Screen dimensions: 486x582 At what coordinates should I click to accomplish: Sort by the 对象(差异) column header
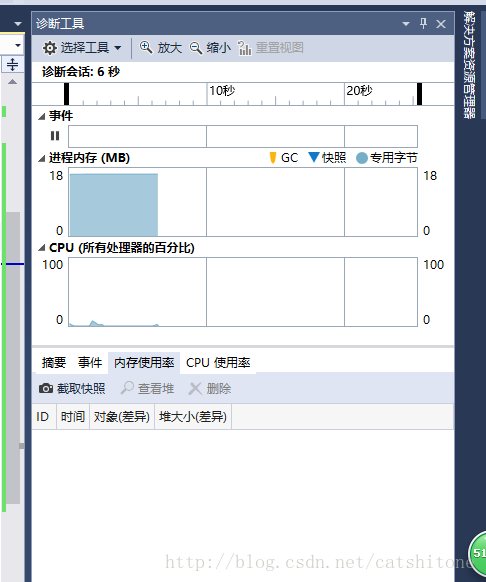click(x=122, y=417)
